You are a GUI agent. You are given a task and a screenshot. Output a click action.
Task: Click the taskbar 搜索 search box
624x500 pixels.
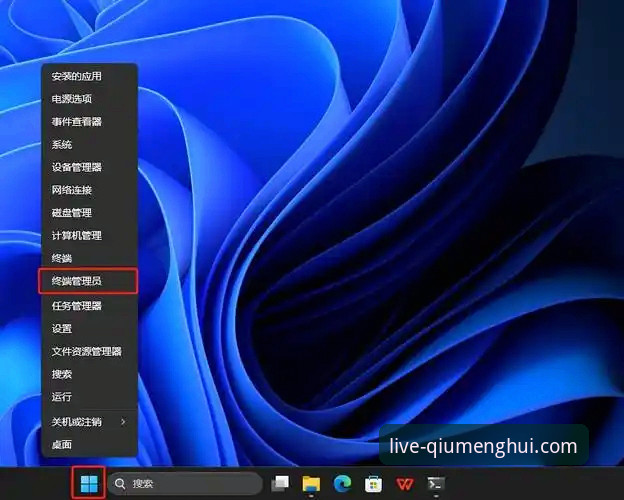185,484
